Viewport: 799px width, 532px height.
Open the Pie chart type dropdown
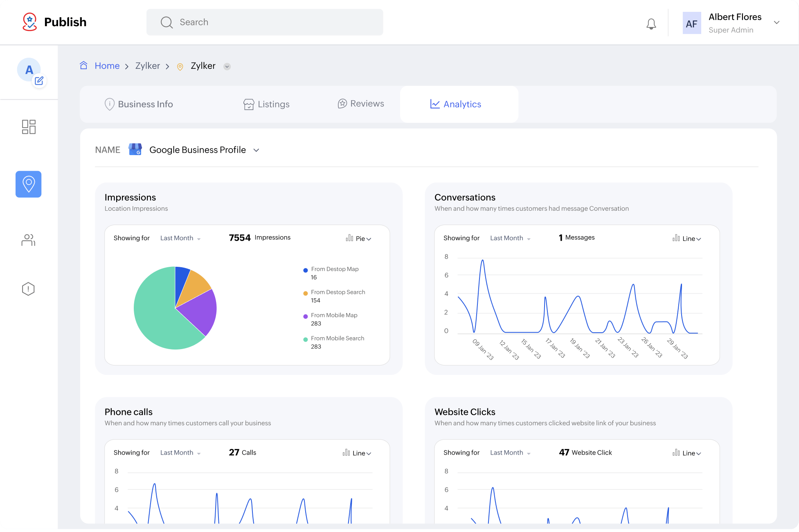point(363,239)
